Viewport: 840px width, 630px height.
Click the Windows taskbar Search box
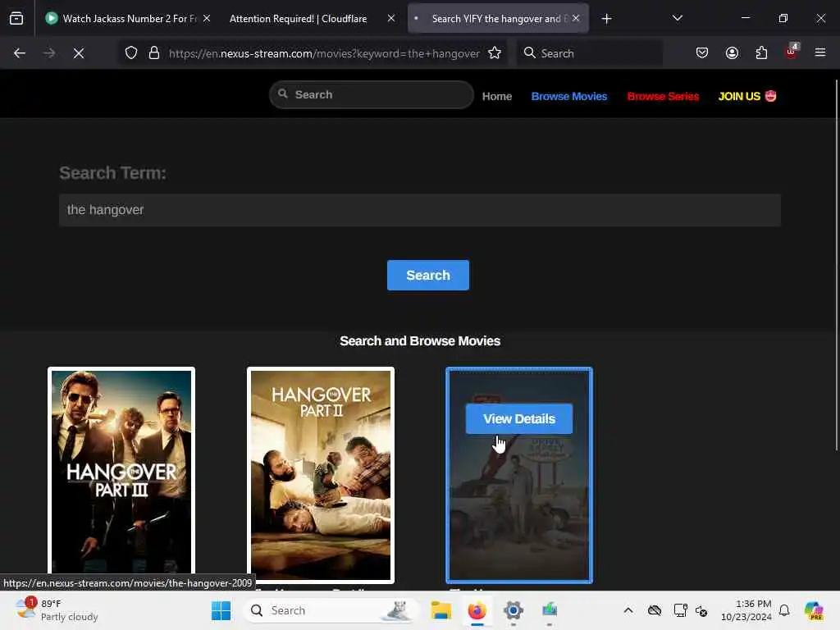point(331,610)
